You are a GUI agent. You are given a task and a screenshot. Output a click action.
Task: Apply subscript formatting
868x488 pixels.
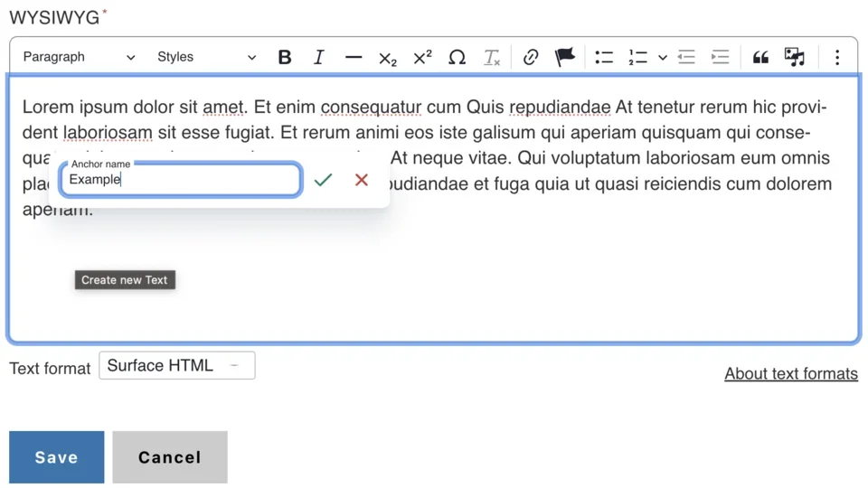tap(388, 58)
